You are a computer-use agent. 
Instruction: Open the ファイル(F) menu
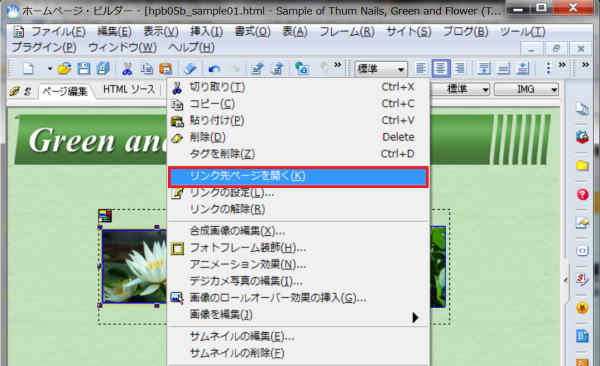point(58,31)
